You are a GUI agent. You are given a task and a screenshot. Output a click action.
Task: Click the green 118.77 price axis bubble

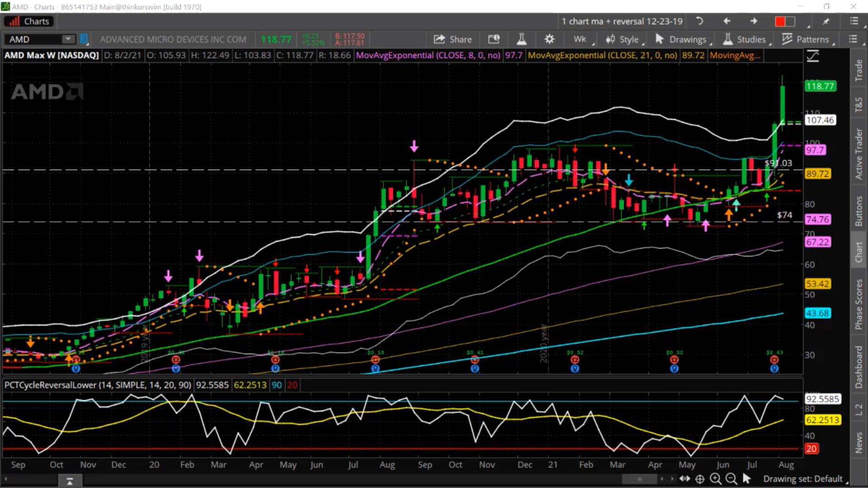pos(820,86)
